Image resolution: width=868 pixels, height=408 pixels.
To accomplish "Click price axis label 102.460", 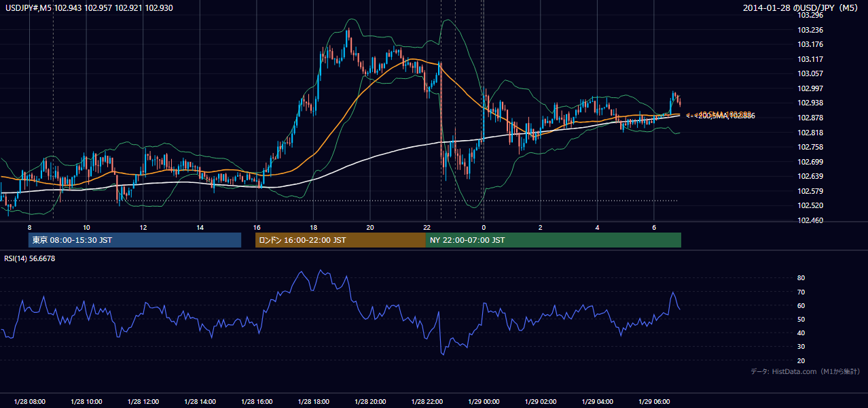I will tap(810, 220).
